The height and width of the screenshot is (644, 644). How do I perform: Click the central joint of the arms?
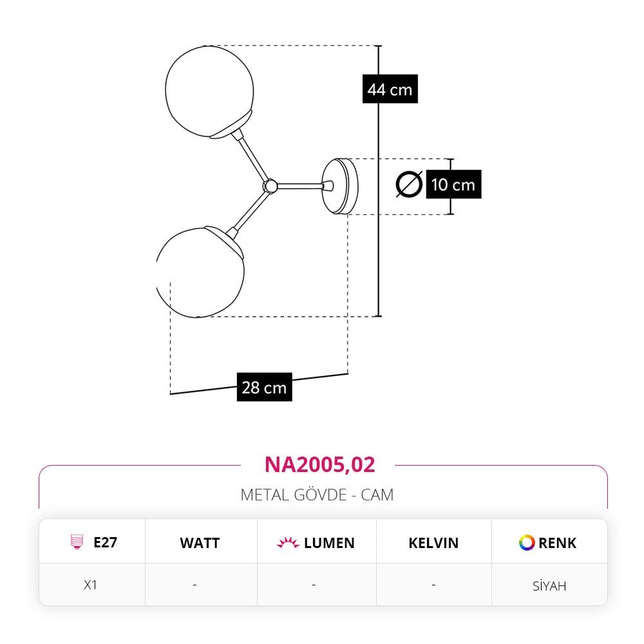pos(270,186)
